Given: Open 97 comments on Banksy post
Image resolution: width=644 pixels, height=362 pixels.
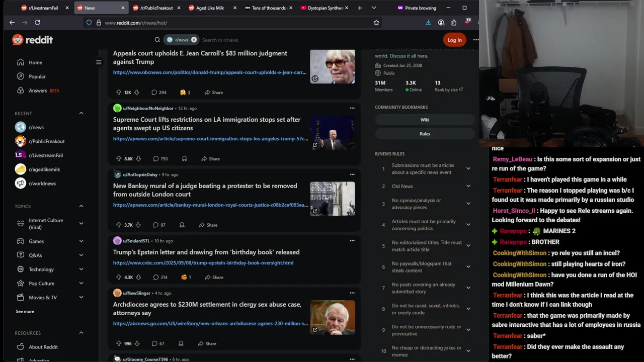Looking at the screenshot, I should click(x=159, y=225).
